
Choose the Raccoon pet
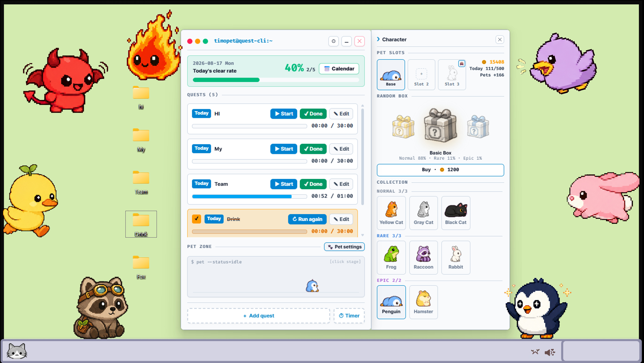tap(423, 258)
